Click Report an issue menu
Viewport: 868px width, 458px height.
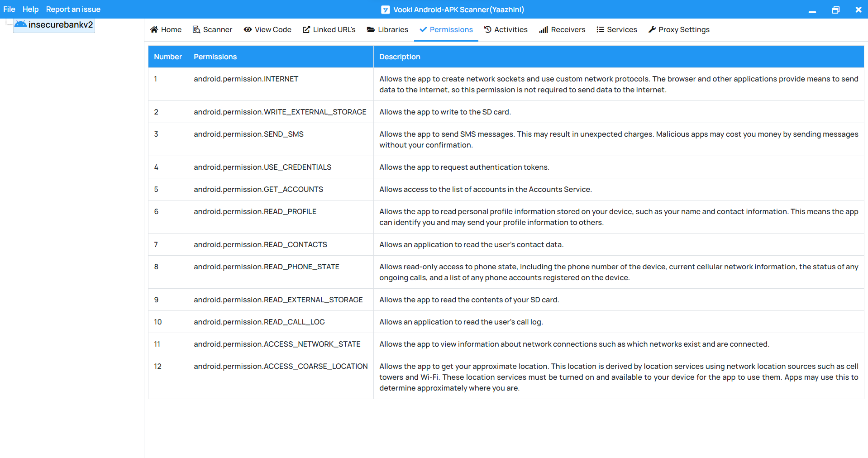click(x=73, y=9)
